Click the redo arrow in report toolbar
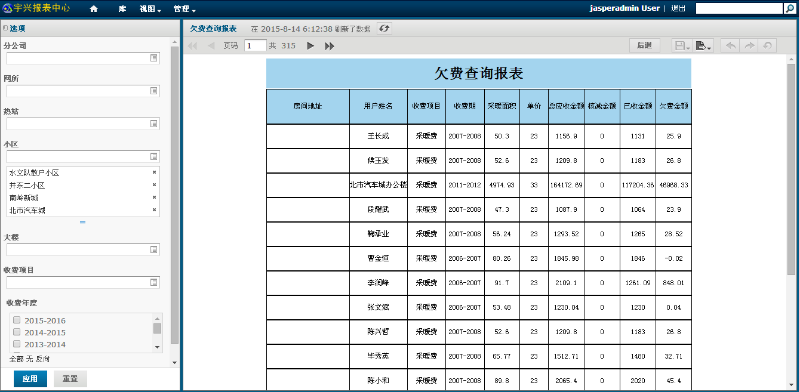 (749, 46)
